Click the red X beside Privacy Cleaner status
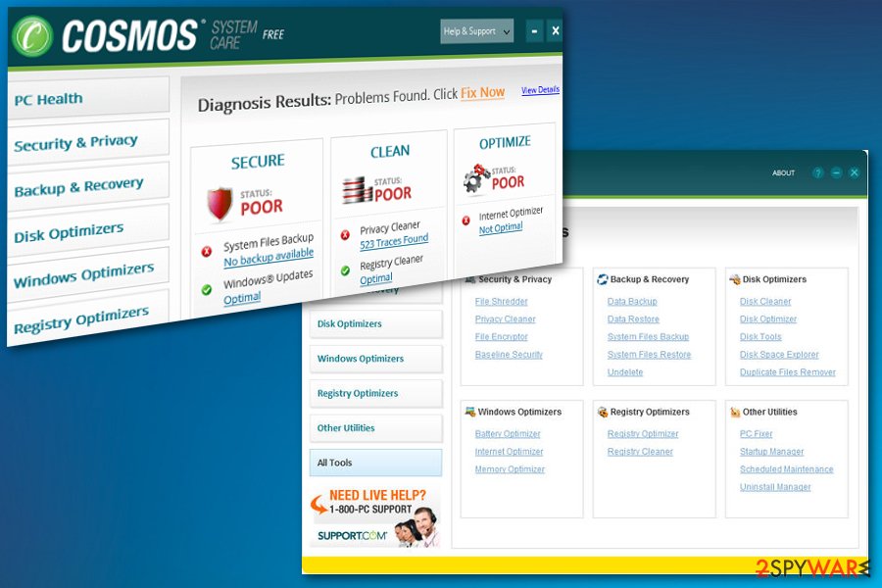 pos(345,234)
